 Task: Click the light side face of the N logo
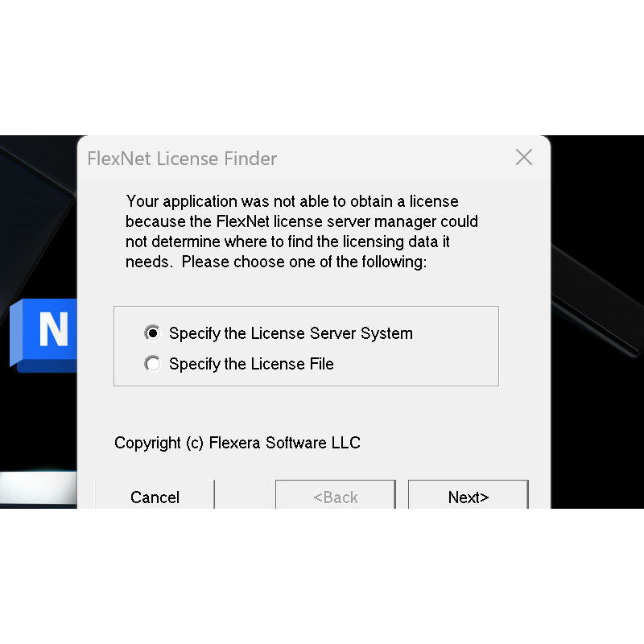click(x=15, y=332)
